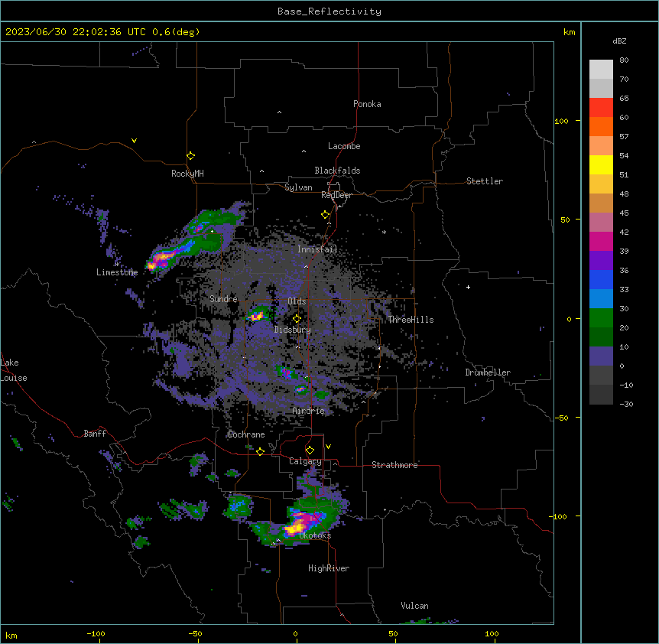Click the dBZ legend heading
Viewport: 659px width, 644px height.
click(619, 41)
